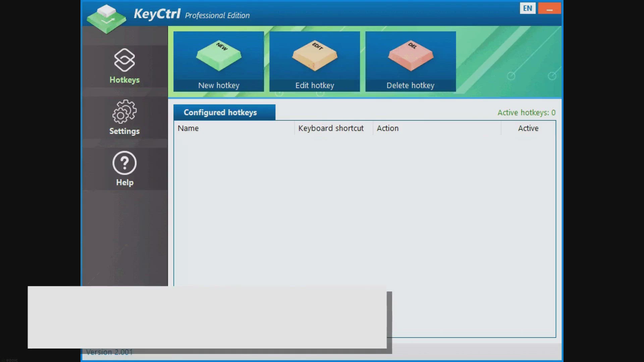Click the Professional Edition title text
The image size is (644, 362).
click(x=217, y=15)
